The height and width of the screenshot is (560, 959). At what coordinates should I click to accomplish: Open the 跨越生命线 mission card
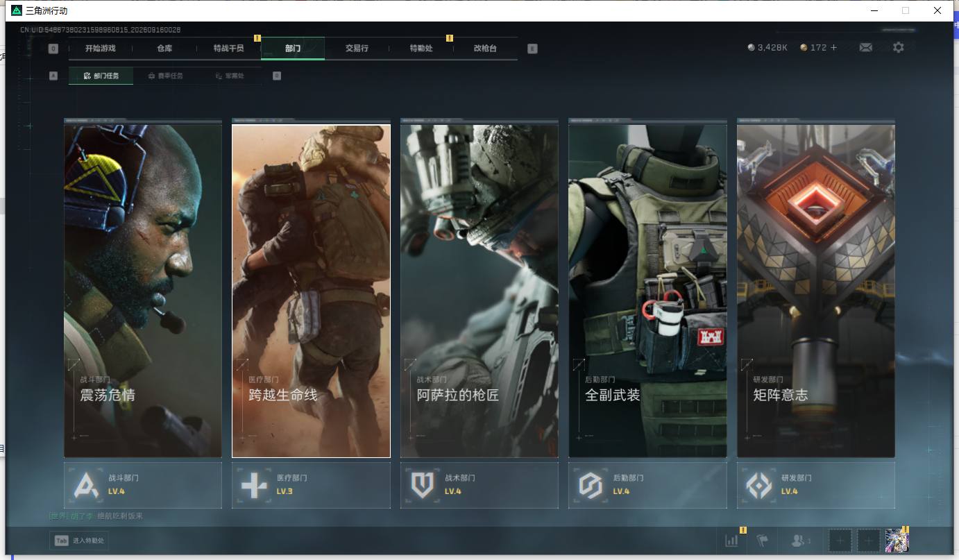point(311,291)
